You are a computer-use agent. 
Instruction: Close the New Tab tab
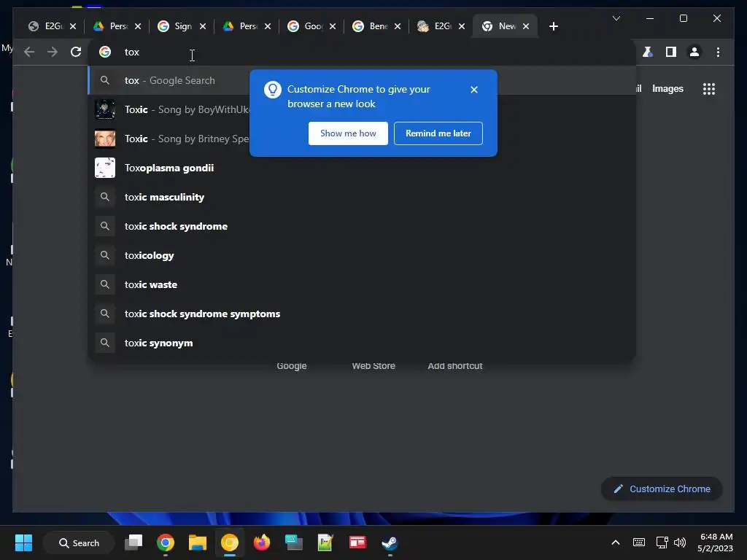[x=525, y=26]
